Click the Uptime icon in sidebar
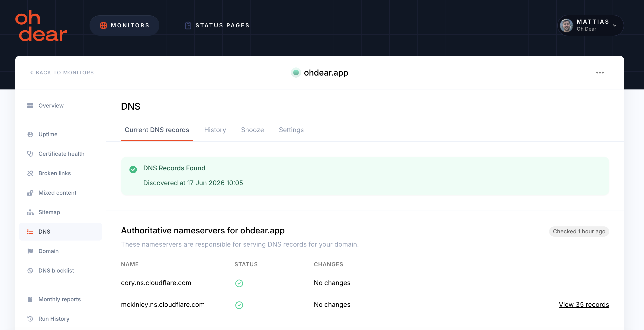This screenshot has width=644, height=330. tap(30, 134)
